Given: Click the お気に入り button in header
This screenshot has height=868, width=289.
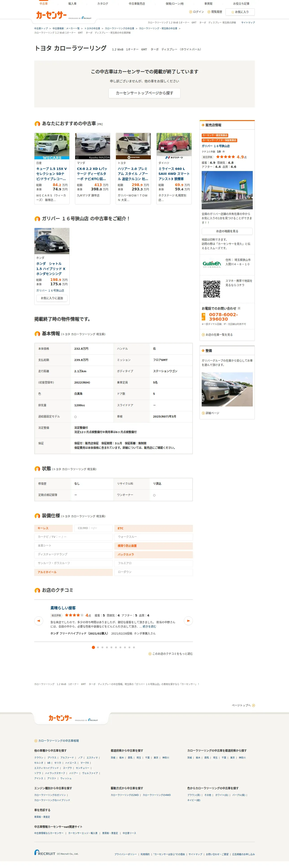Looking at the screenshot, I should 240,12.
